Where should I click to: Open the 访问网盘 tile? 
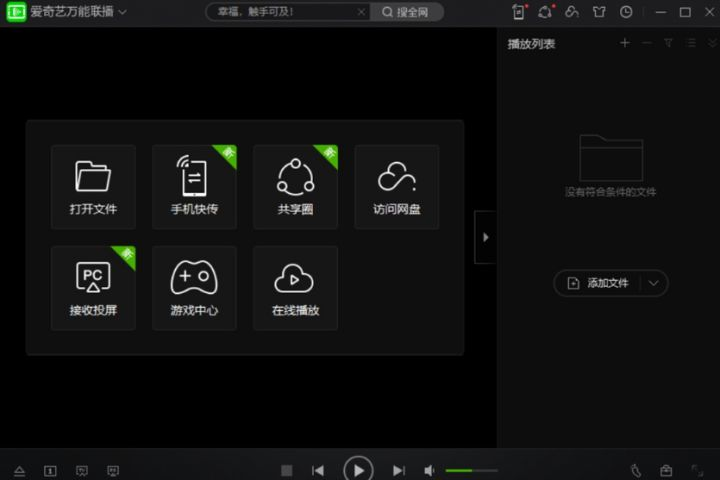(x=397, y=187)
